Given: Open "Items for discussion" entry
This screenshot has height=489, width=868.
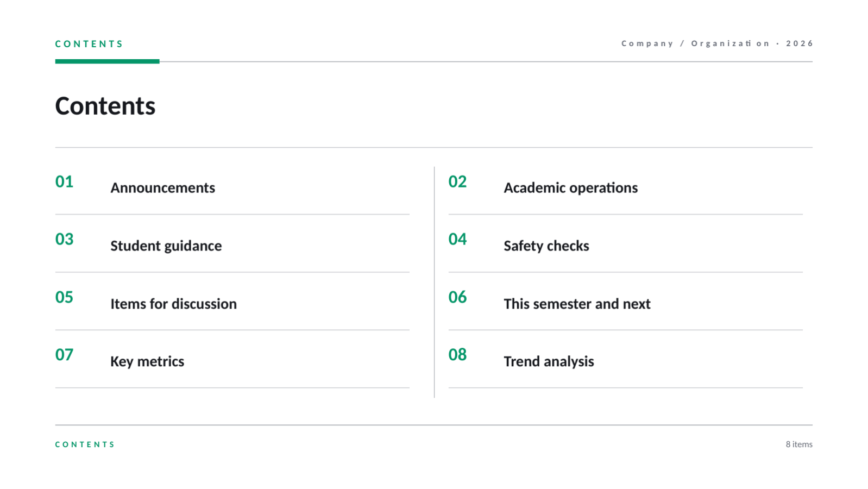Looking at the screenshot, I should coord(174,304).
